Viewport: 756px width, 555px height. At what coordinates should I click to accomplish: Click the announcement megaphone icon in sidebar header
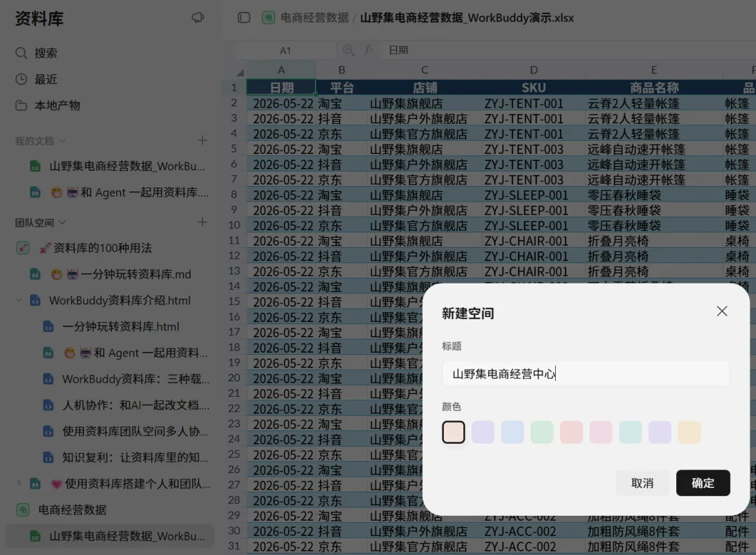[x=197, y=17]
